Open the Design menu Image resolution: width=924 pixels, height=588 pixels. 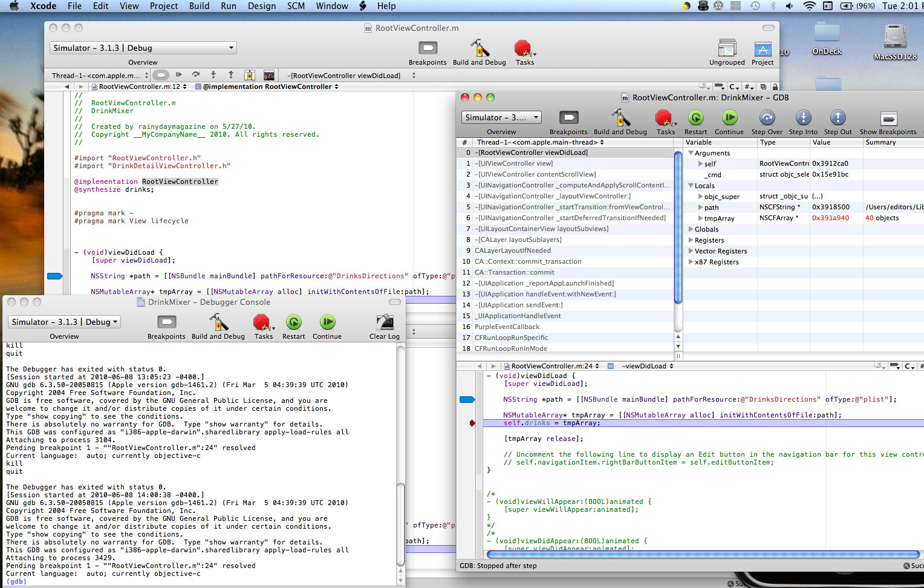[262, 6]
